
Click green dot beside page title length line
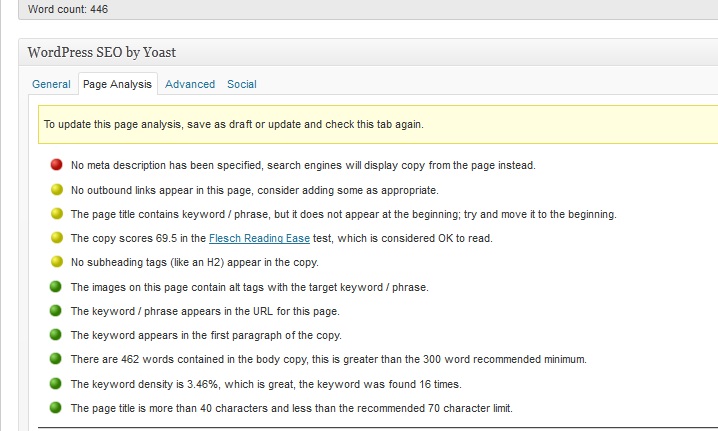point(55,407)
